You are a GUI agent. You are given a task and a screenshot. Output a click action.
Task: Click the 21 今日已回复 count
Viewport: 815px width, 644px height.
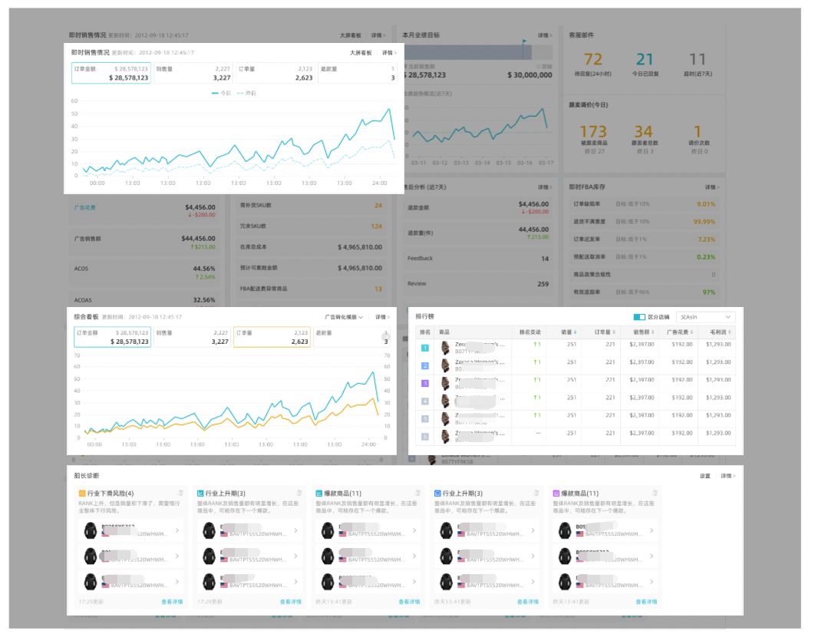pos(645,59)
